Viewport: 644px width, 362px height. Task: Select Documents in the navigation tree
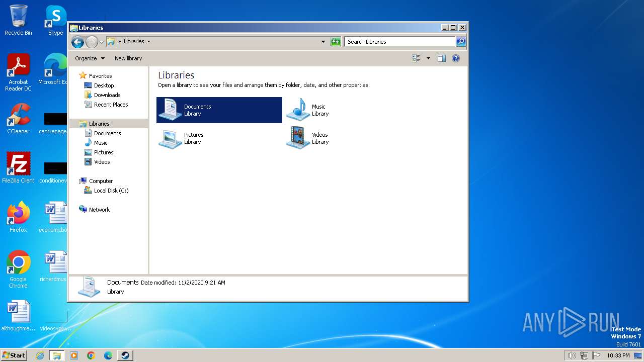coord(107,133)
